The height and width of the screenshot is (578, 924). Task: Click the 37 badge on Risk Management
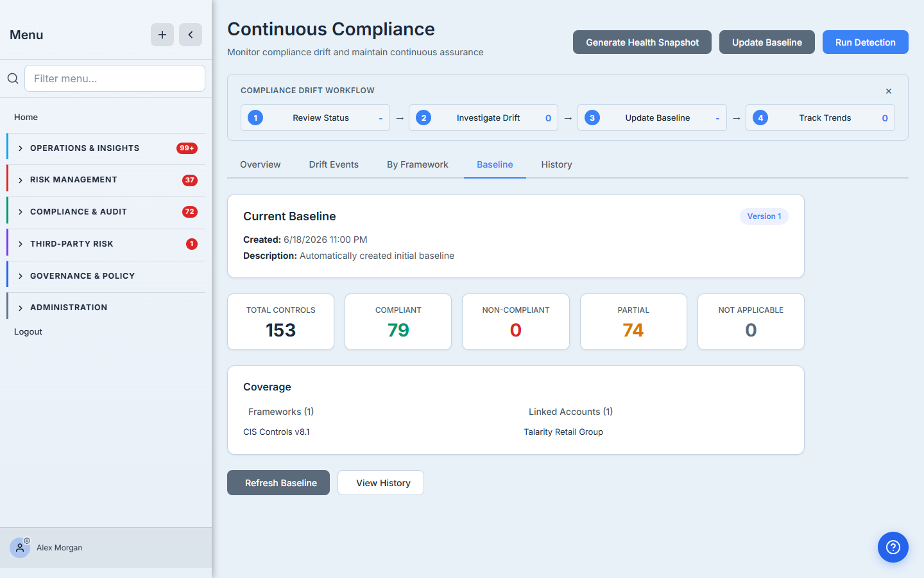(190, 180)
